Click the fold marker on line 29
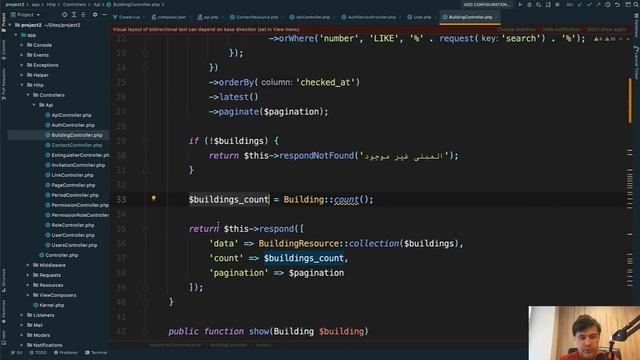Screen dimensions: 640x360 click(x=145, y=141)
